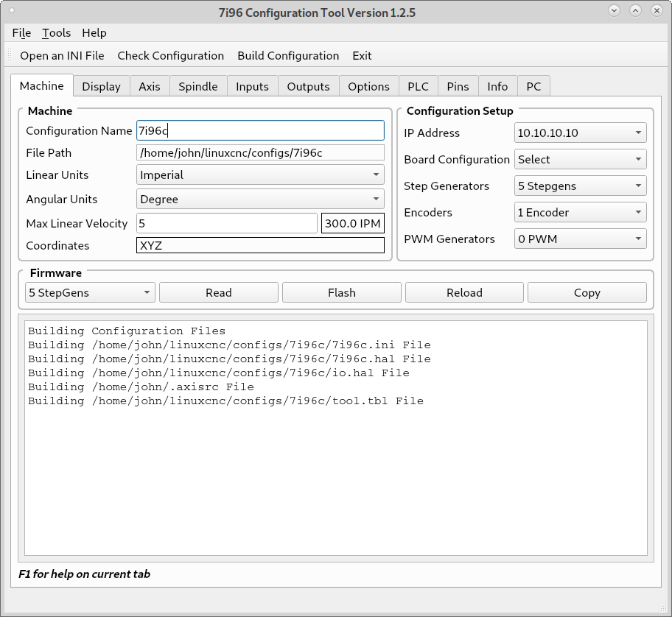Switch to the Display tab
This screenshot has height=617, width=672.
pyautogui.click(x=101, y=86)
